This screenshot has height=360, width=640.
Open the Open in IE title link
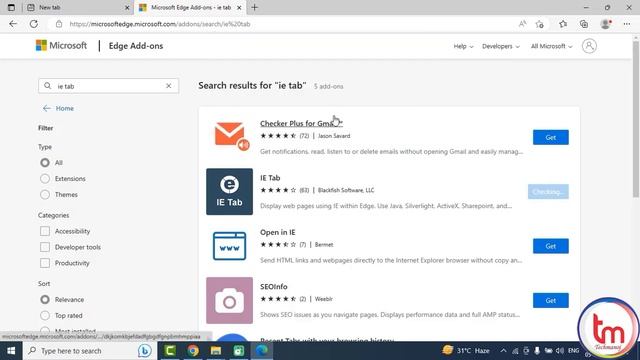pyautogui.click(x=278, y=232)
